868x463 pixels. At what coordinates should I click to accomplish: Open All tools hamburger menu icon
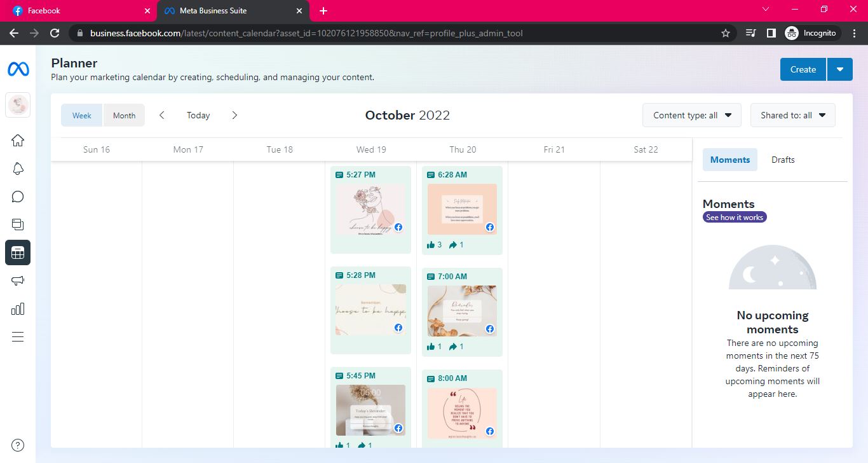pos(18,336)
